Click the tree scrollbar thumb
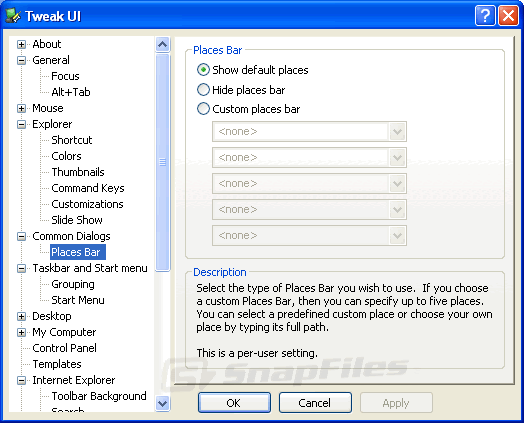The image size is (524, 423). click(163, 162)
